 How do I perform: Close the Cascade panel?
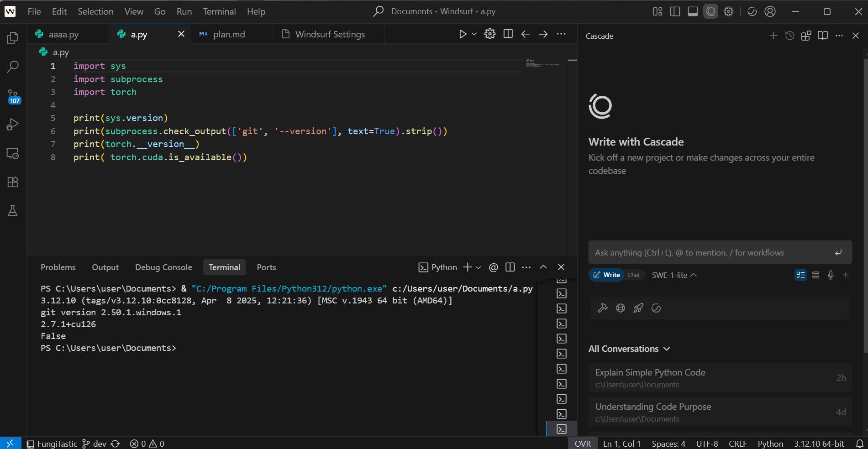click(856, 36)
